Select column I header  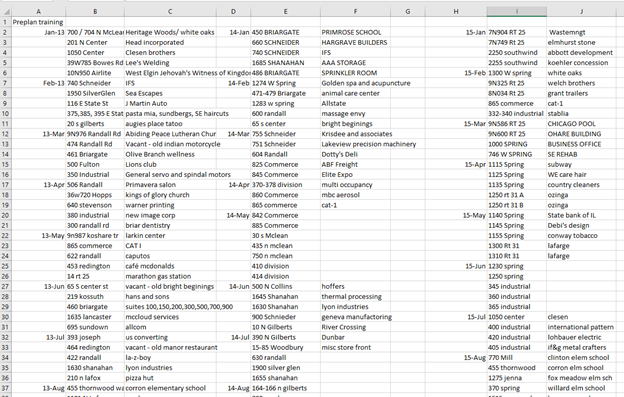pos(517,12)
